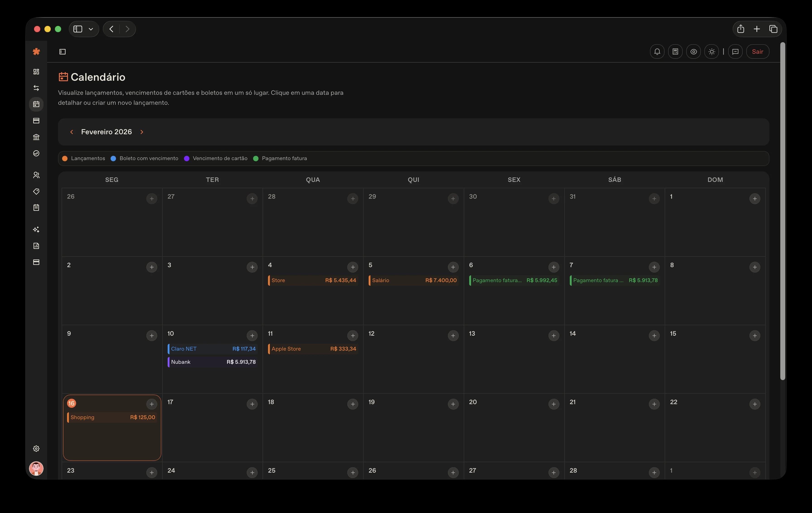Open Settings via the gear icon
812x513 pixels.
click(36, 449)
